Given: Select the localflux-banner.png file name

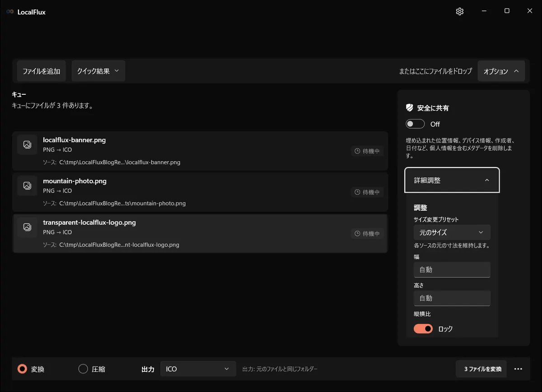Looking at the screenshot, I should click(75, 140).
